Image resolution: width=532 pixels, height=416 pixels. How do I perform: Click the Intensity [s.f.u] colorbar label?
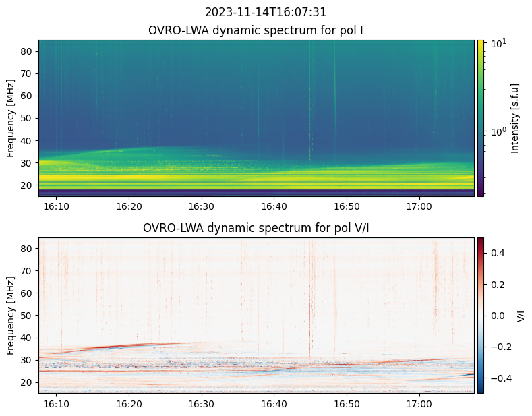[x=516, y=118]
